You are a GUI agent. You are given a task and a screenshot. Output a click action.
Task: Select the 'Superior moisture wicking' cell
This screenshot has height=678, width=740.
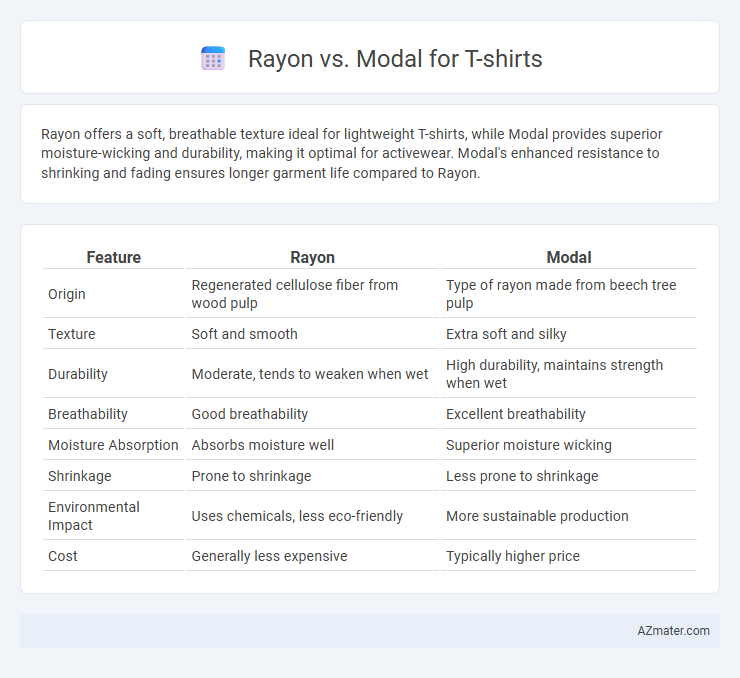(x=569, y=445)
